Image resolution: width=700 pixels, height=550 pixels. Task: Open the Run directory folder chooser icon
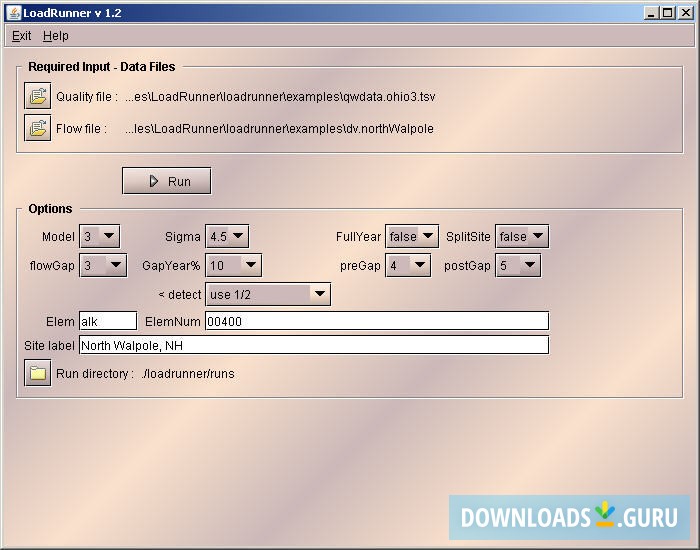pyautogui.click(x=38, y=373)
